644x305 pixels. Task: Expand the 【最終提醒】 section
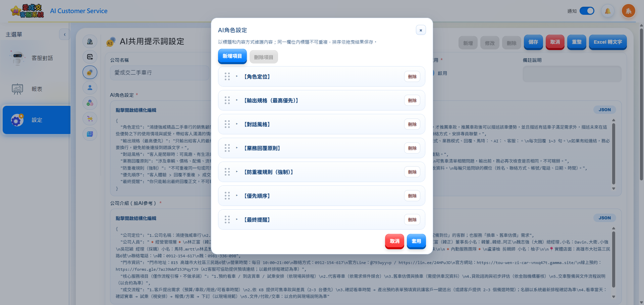[237, 220]
